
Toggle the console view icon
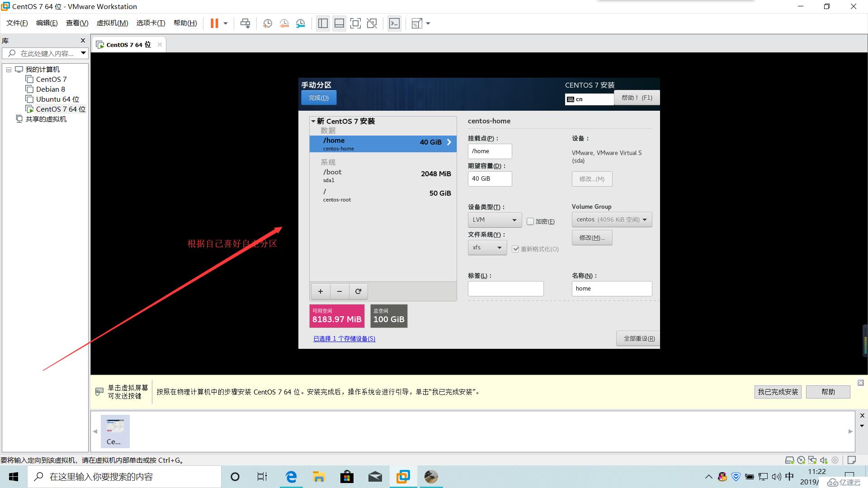coord(394,23)
